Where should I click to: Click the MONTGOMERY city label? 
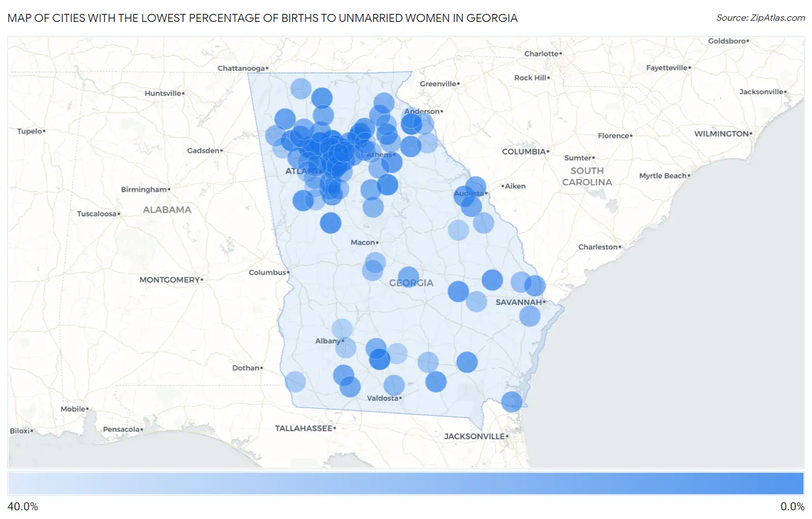pyautogui.click(x=169, y=279)
